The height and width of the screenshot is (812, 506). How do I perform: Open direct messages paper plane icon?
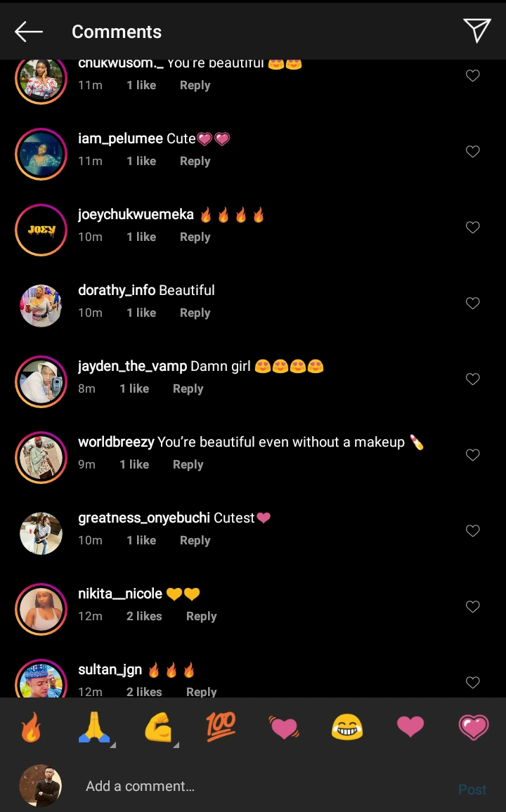(476, 30)
